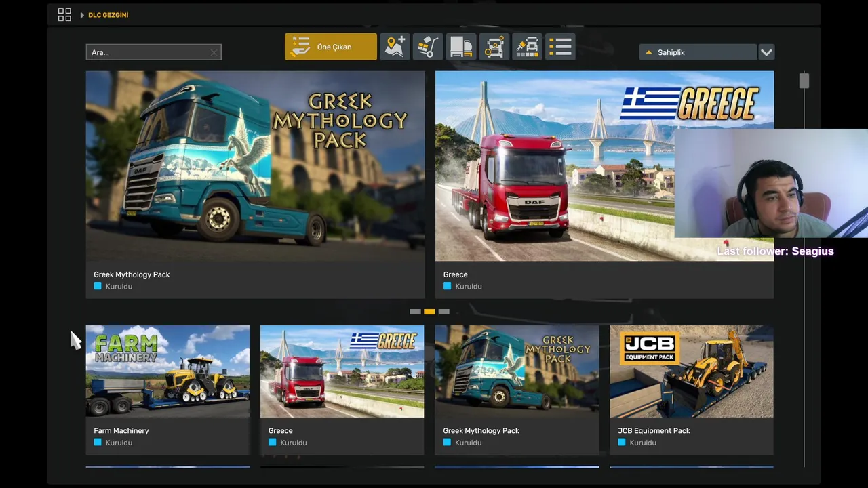Click Kuruldu status under small Greece card
Screen dimensions: 868x488
[288, 443]
